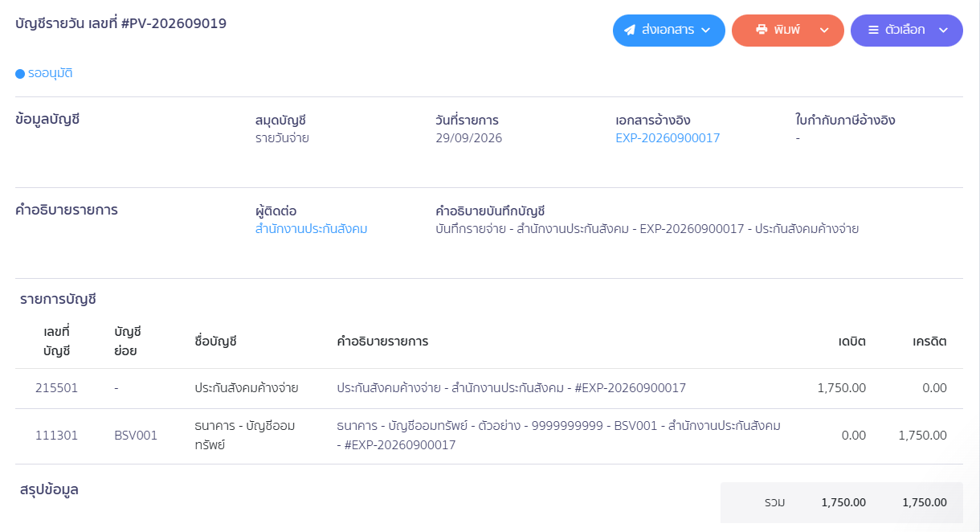This screenshot has width=980, height=532.
Task: Click the hamburger lines options icon
Action: 874,31
